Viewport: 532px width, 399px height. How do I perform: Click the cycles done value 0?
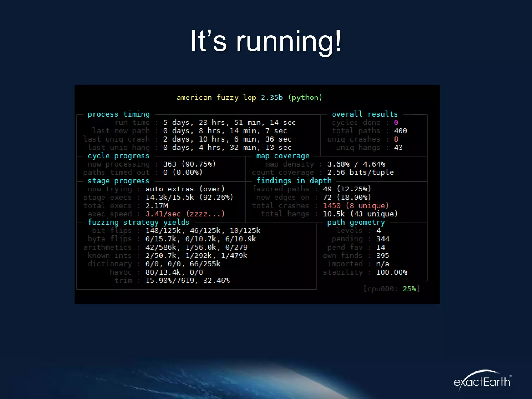(396, 123)
